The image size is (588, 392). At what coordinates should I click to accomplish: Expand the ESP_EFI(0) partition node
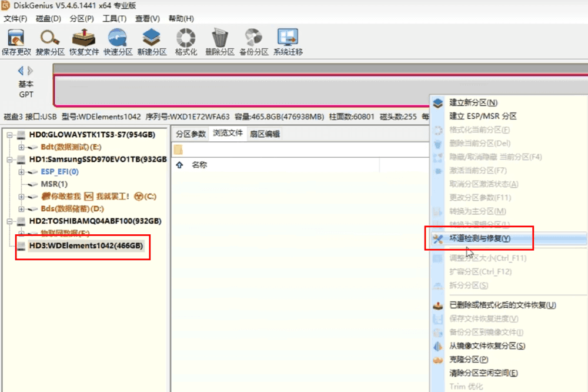pyautogui.click(x=21, y=172)
